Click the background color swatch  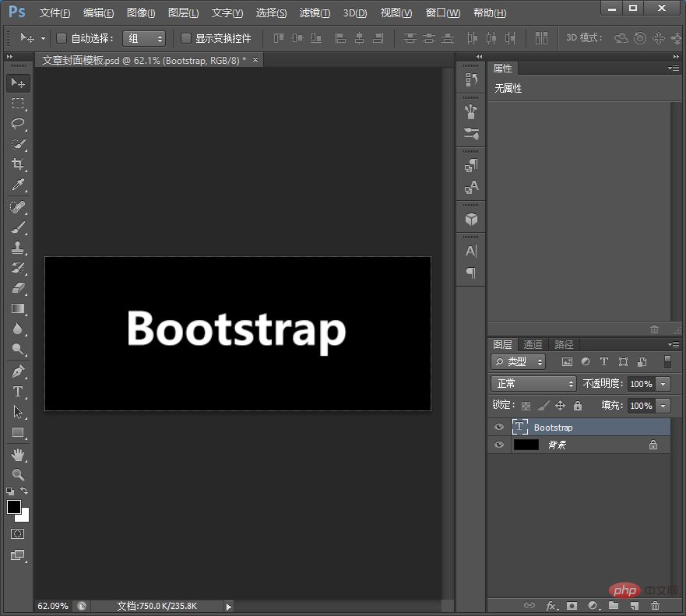[x=24, y=516]
